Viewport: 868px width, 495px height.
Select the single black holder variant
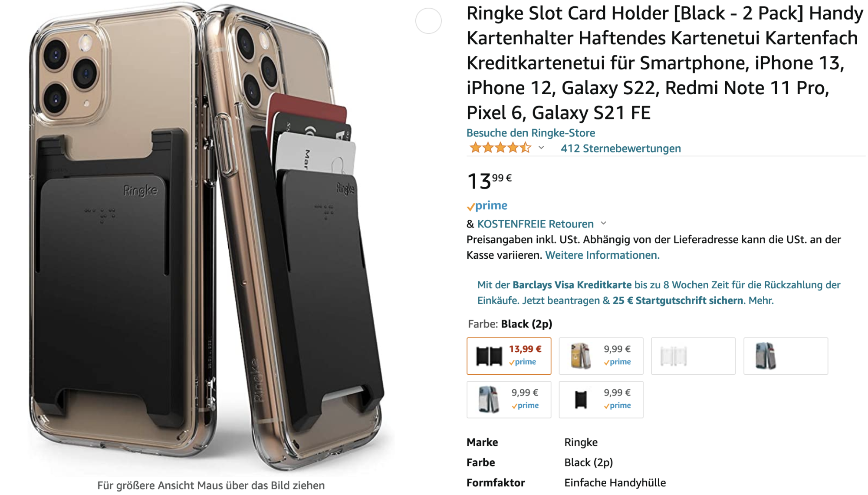tap(601, 399)
